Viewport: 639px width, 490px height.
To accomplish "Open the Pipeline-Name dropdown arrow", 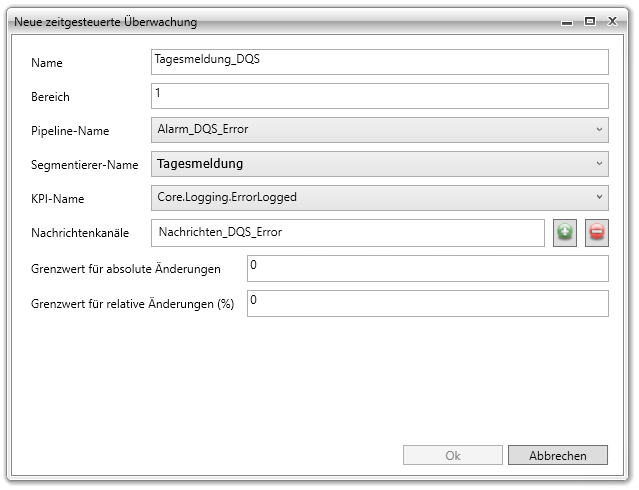I will (599, 130).
